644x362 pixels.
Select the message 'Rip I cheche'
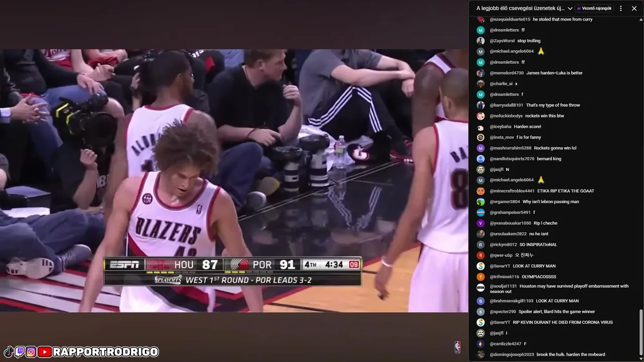coord(545,223)
